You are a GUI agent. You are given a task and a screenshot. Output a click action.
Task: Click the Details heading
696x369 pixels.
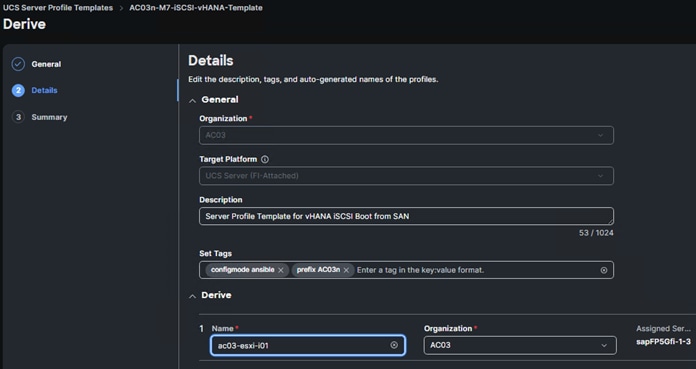(x=211, y=60)
